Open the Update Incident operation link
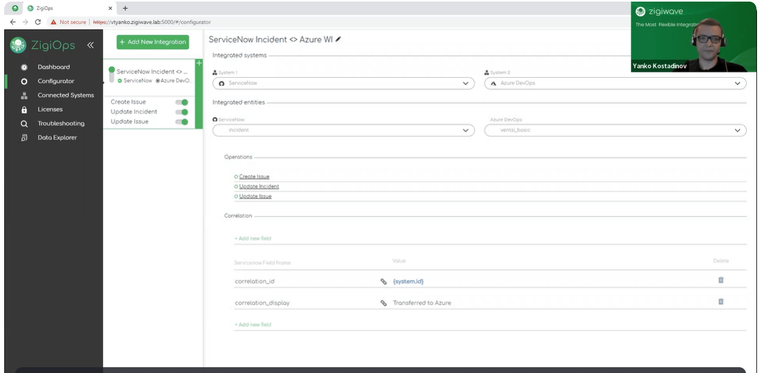This screenshot has height=373, width=760. point(259,186)
